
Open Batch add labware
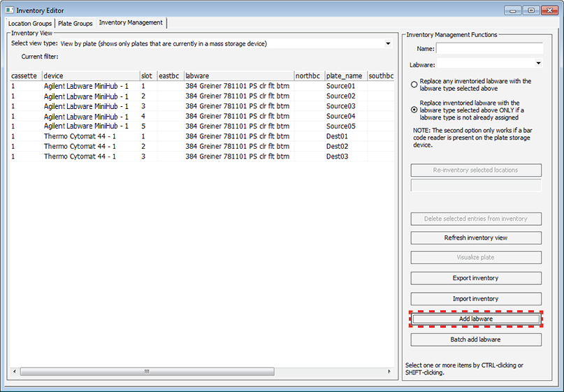[x=475, y=340]
